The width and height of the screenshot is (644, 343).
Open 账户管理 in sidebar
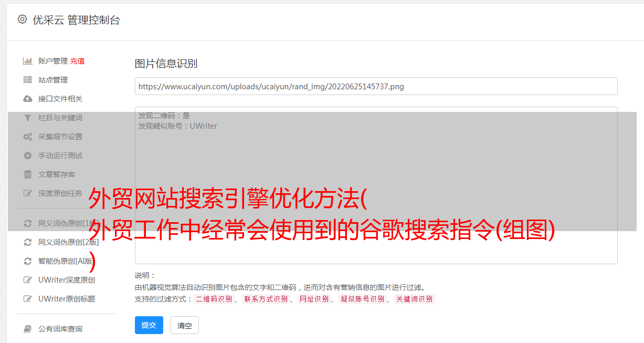click(x=53, y=61)
